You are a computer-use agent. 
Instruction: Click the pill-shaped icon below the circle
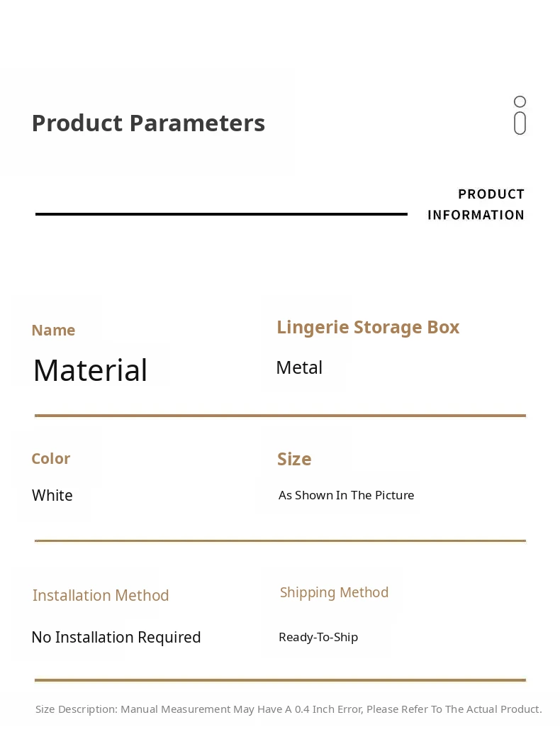(520, 123)
